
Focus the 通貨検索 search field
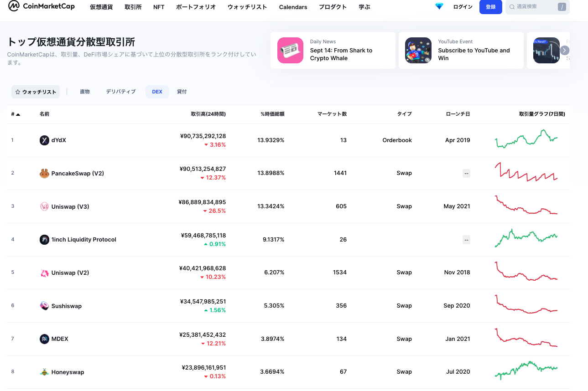[x=531, y=7]
